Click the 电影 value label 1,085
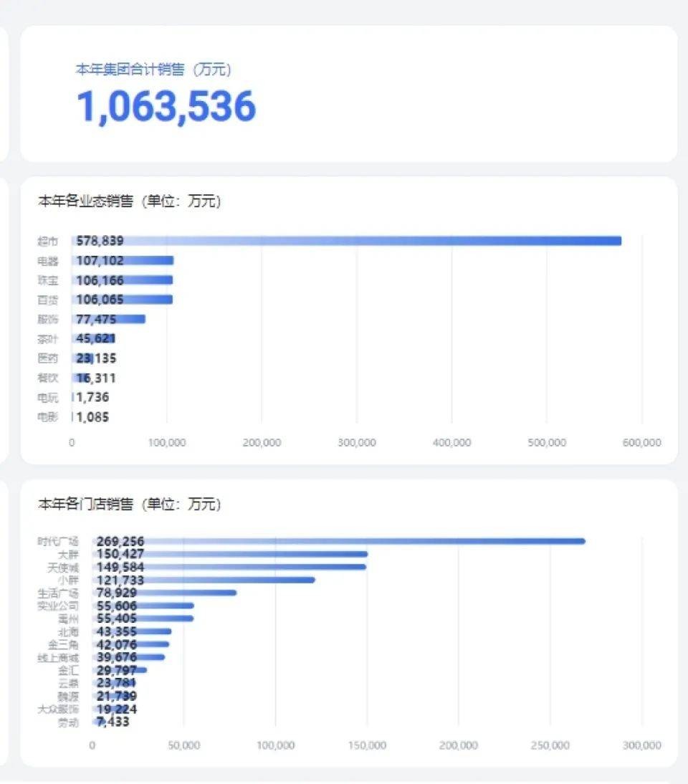The height and width of the screenshot is (784, 688). click(x=92, y=416)
